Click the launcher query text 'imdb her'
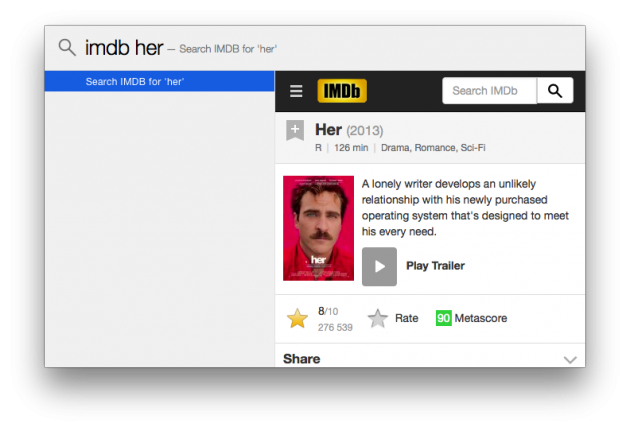The image size is (630, 431). (124, 48)
